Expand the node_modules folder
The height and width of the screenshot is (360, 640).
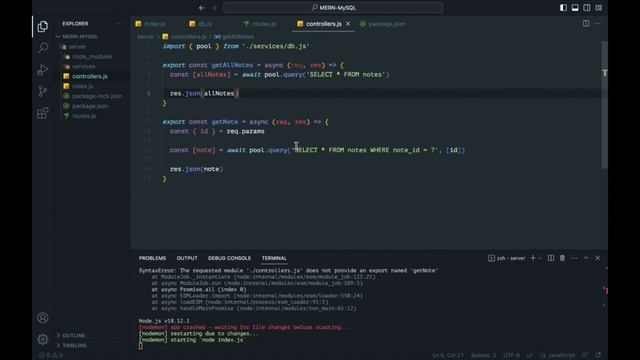(x=92, y=57)
